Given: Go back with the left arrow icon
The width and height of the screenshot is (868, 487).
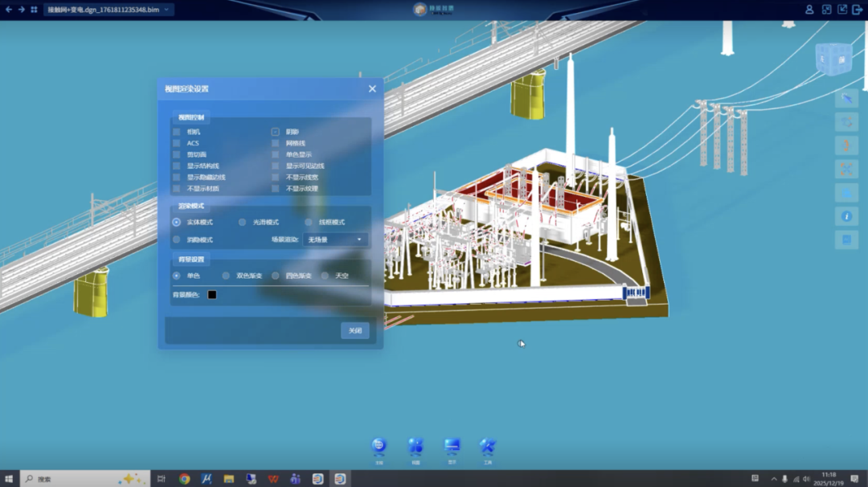Looking at the screenshot, I should click(8, 10).
